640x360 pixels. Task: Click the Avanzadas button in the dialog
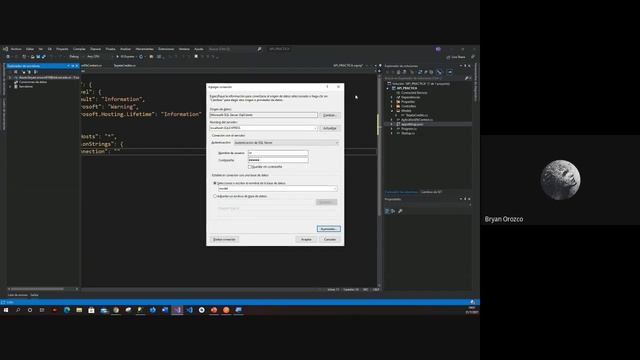329,229
